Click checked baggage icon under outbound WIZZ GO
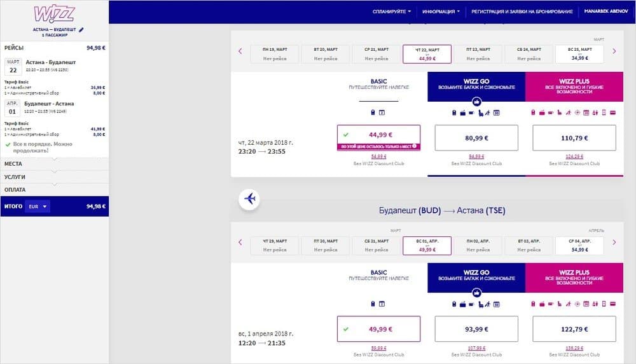636x364 pixels. 471,112
